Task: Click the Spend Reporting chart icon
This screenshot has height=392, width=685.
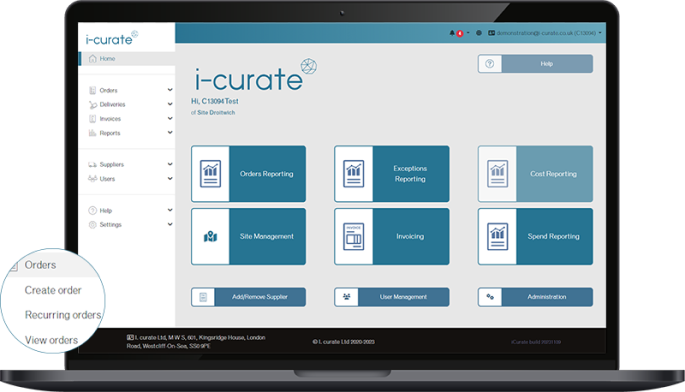Action: [498, 236]
